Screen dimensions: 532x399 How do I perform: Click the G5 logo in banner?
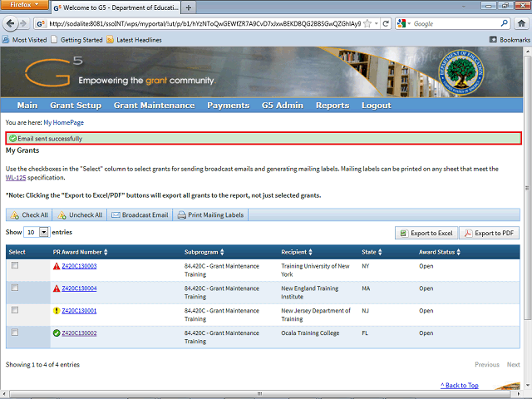pyautogui.click(x=53, y=71)
